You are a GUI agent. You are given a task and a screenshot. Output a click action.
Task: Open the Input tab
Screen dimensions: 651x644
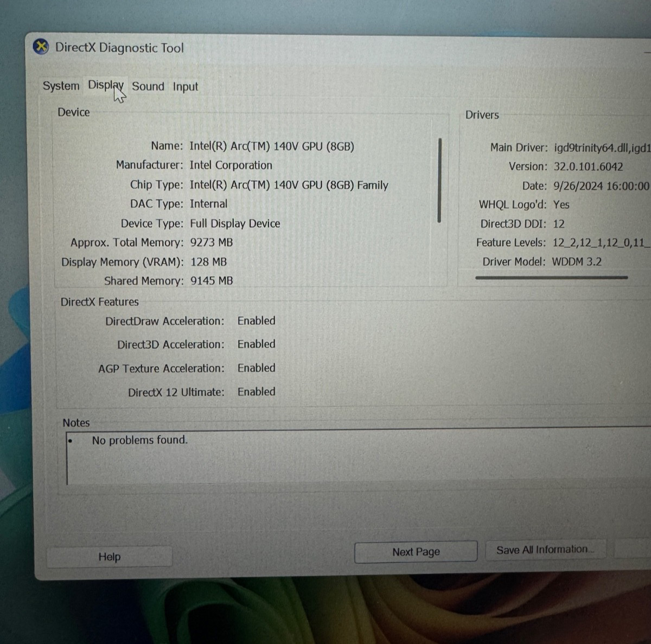click(186, 87)
